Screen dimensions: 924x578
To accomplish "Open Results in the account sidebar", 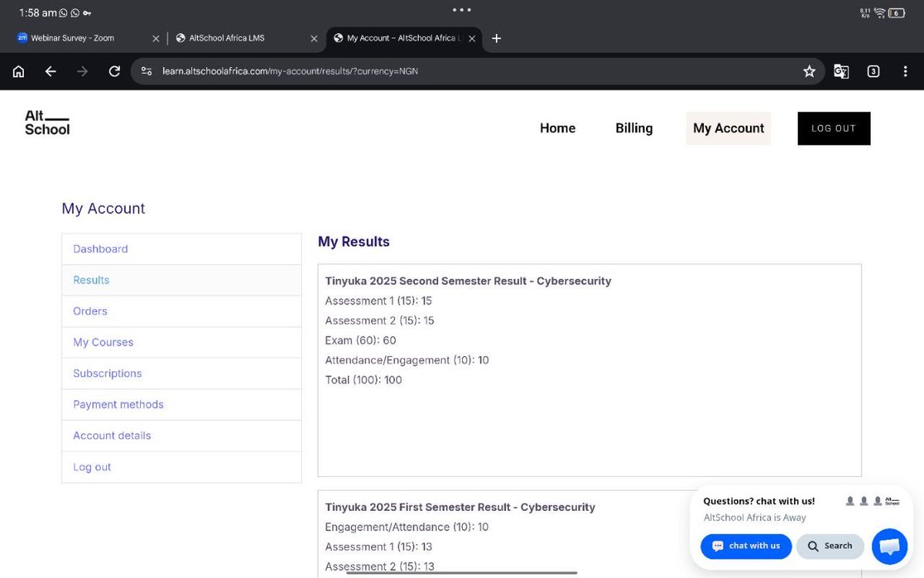I will pyautogui.click(x=182, y=280).
